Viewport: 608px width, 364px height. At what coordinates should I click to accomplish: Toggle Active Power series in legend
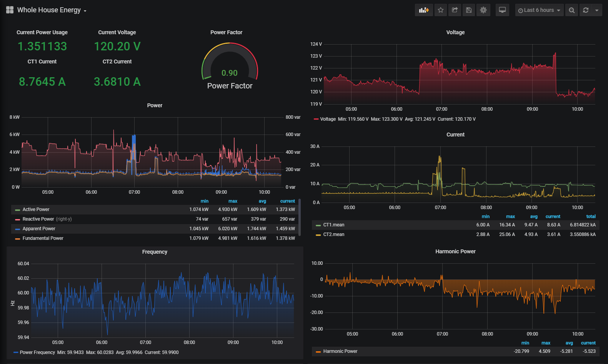click(36, 209)
